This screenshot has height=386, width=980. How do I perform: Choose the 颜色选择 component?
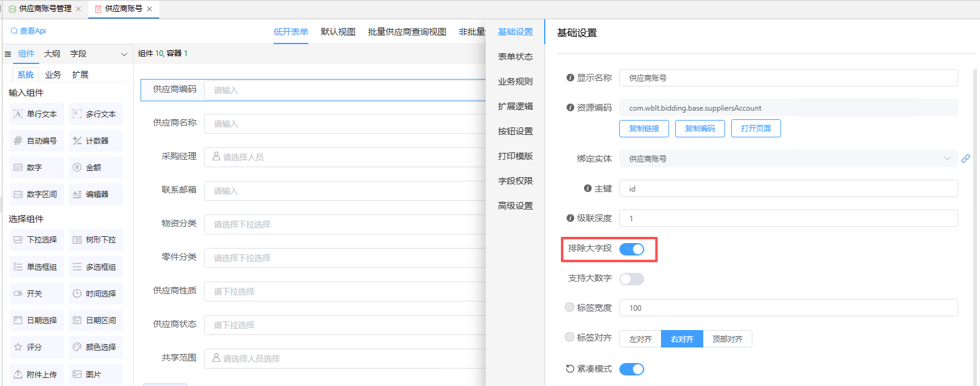(x=96, y=347)
